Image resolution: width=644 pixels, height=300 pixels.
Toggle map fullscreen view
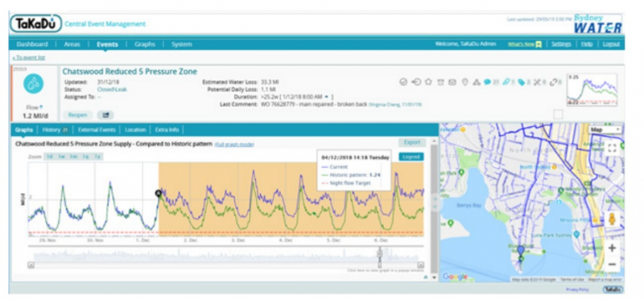[612, 148]
